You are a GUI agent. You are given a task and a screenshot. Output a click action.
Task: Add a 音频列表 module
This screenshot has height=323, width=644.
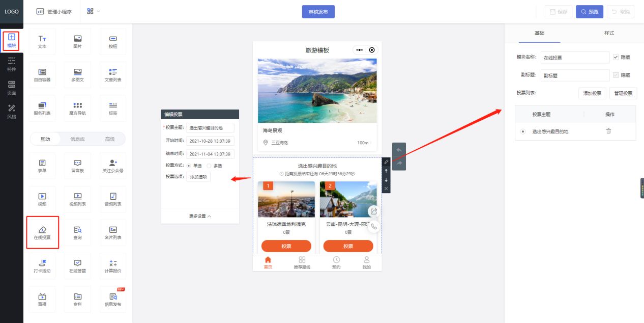point(113,199)
